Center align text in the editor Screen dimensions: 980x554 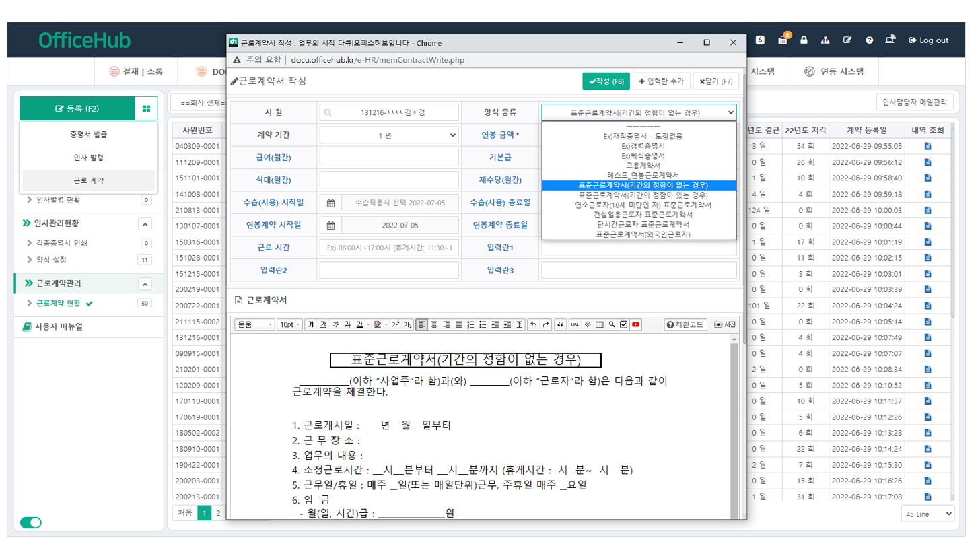[434, 324]
